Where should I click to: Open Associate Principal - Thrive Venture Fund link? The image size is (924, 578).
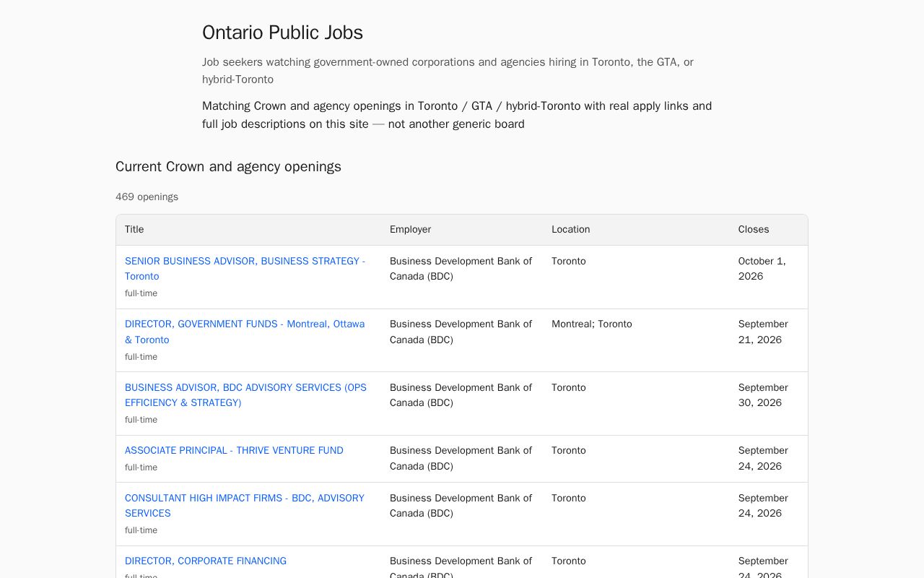[x=234, y=450]
